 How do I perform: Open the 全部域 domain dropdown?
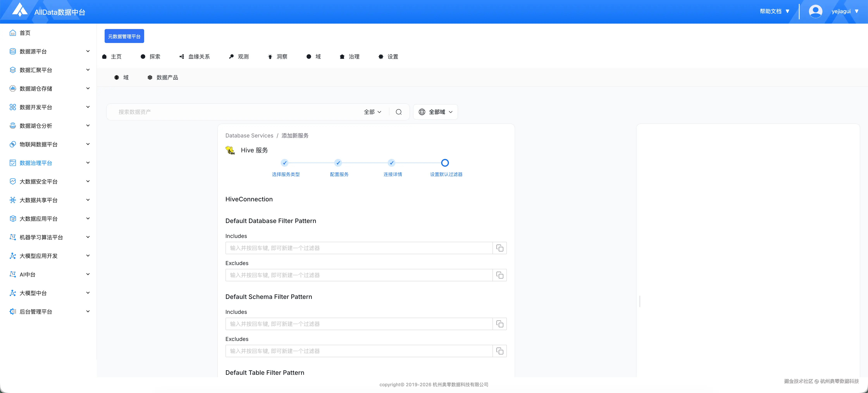coord(435,112)
